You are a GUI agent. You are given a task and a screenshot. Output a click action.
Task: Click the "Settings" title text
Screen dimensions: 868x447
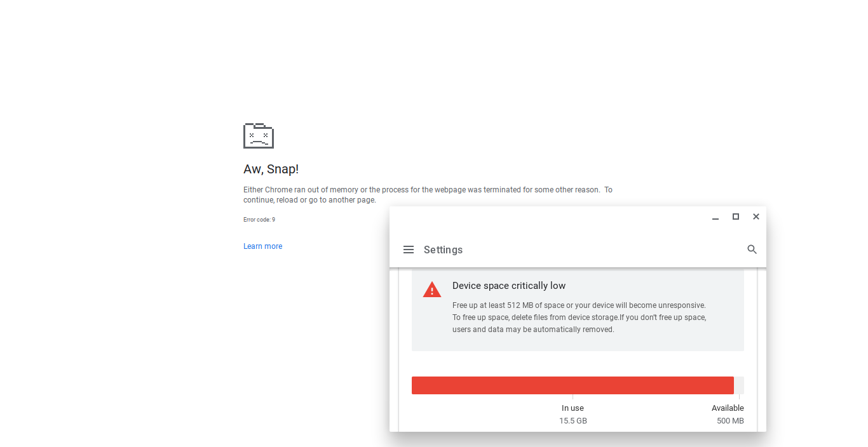coord(443,250)
